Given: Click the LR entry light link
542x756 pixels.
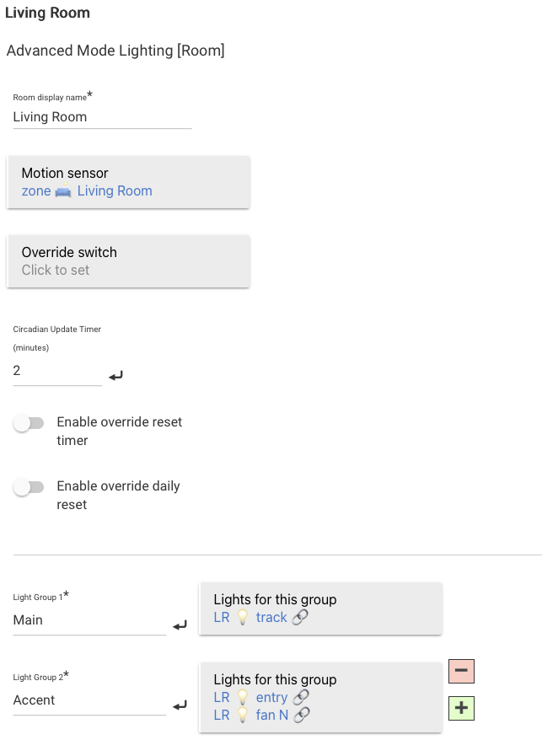Looking at the screenshot, I should click(x=250, y=698).
